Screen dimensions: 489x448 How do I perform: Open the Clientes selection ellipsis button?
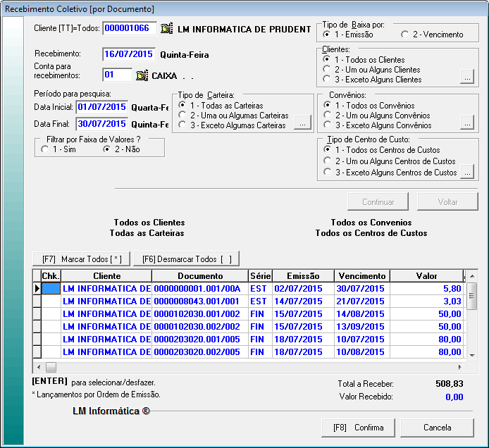click(x=466, y=77)
